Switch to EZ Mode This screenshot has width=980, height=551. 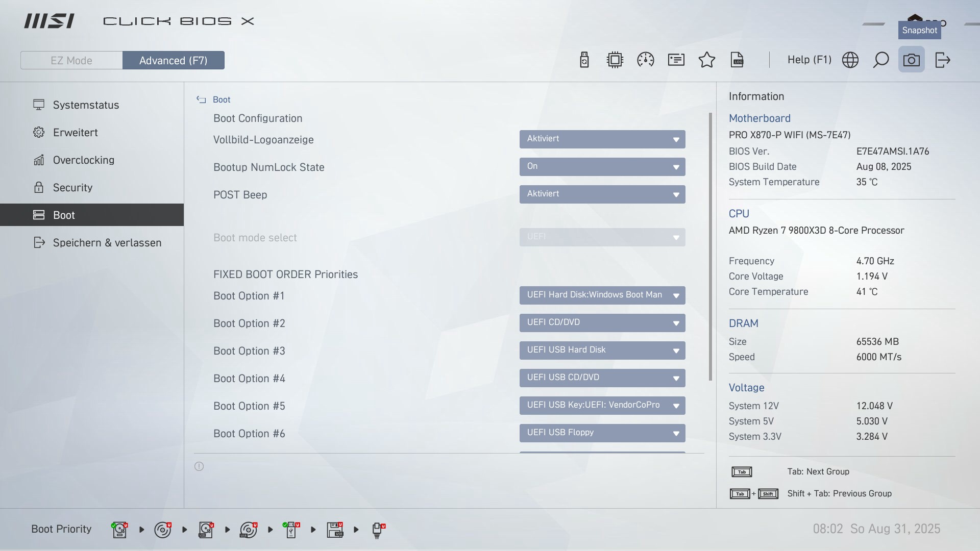click(71, 60)
